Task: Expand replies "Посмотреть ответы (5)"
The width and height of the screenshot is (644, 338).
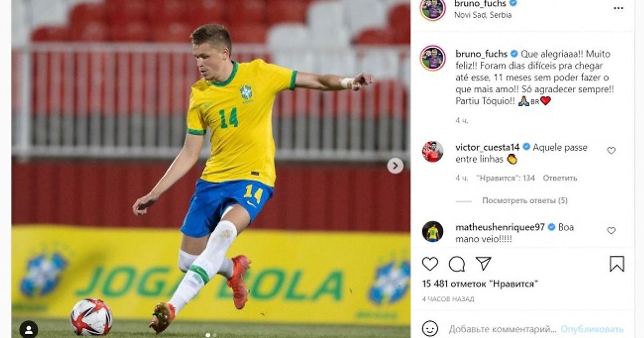Action: (x=524, y=201)
